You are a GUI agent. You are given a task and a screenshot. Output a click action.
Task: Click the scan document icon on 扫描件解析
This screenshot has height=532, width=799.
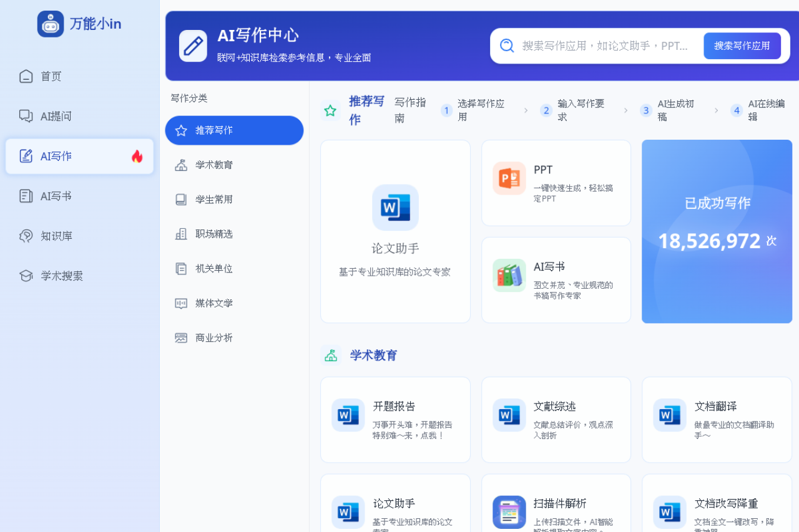click(509, 512)
